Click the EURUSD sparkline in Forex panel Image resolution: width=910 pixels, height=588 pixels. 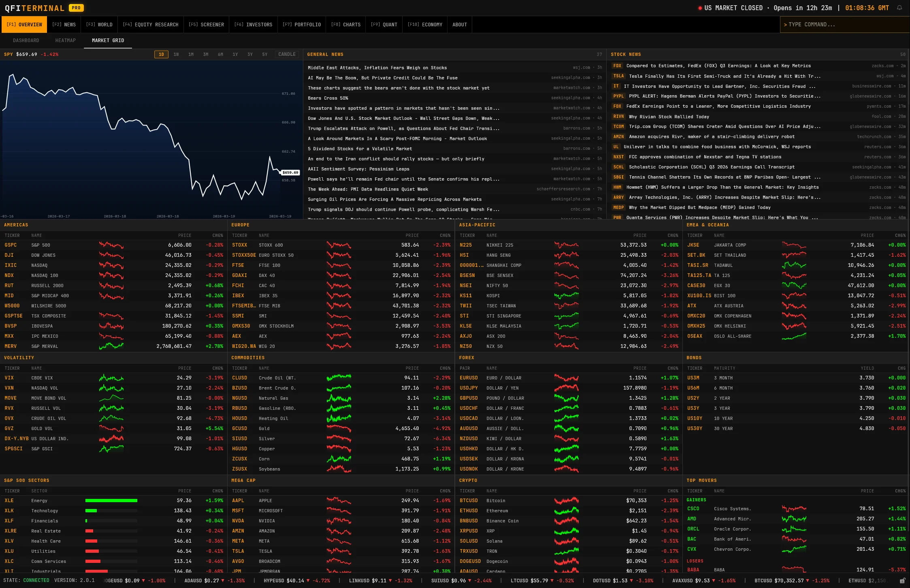[567, 378]
